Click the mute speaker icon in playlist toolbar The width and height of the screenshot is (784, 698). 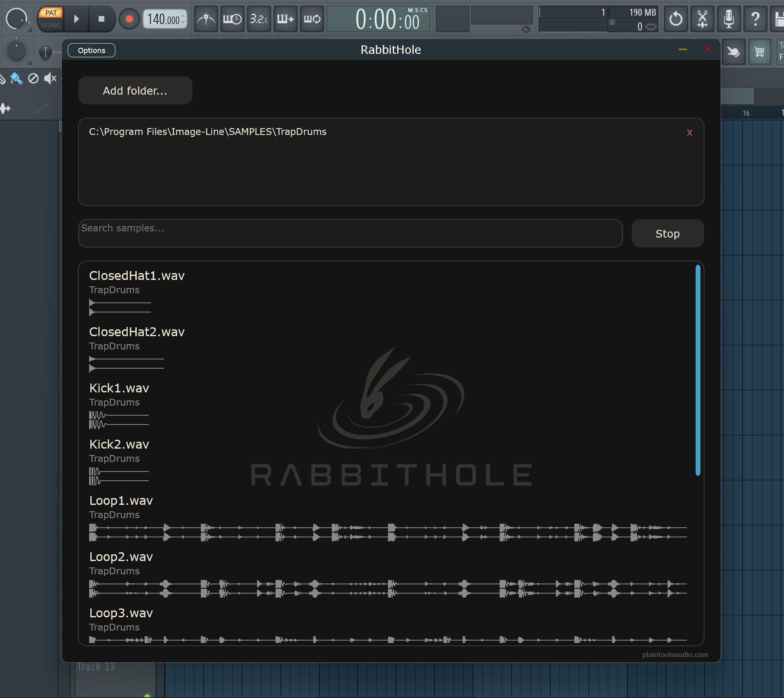coord(50,78)
